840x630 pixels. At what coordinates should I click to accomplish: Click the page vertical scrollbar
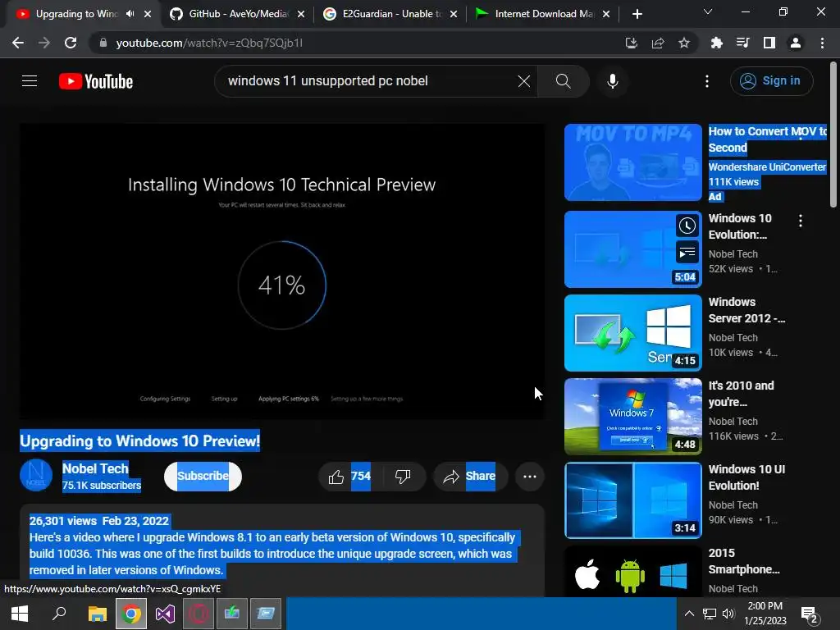(833, 134)
